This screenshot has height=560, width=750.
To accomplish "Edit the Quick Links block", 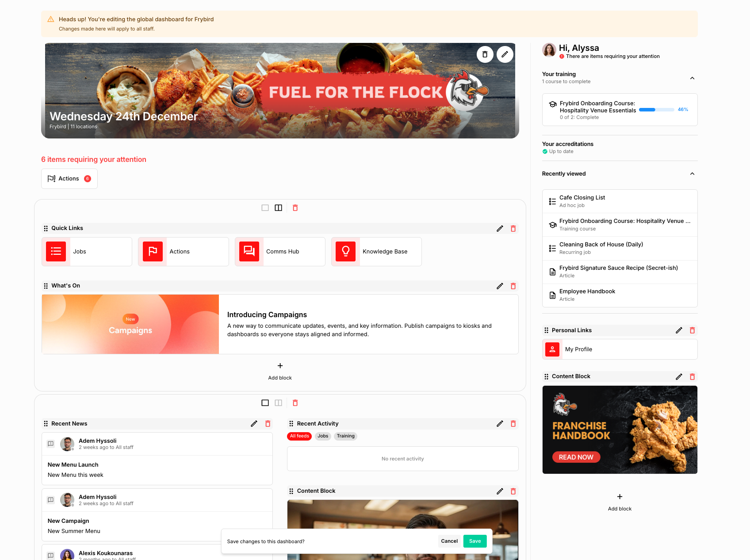I will (500, 229).
